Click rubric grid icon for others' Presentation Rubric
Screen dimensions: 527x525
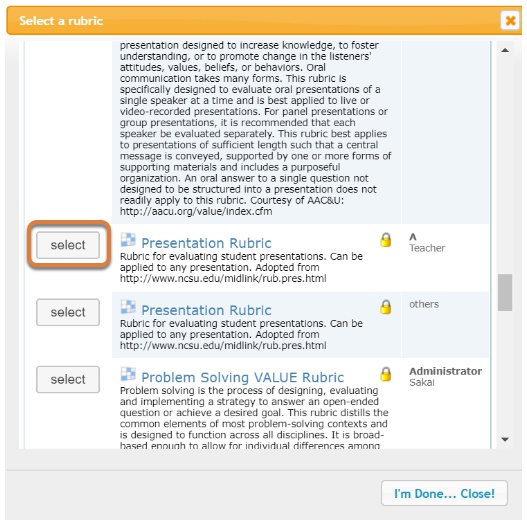[128, 307]
